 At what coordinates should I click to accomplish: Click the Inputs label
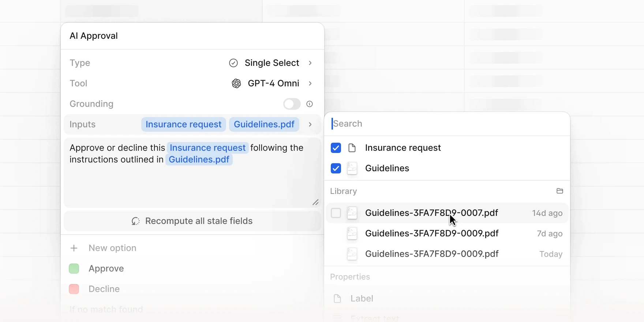click(x=83, y=124)
